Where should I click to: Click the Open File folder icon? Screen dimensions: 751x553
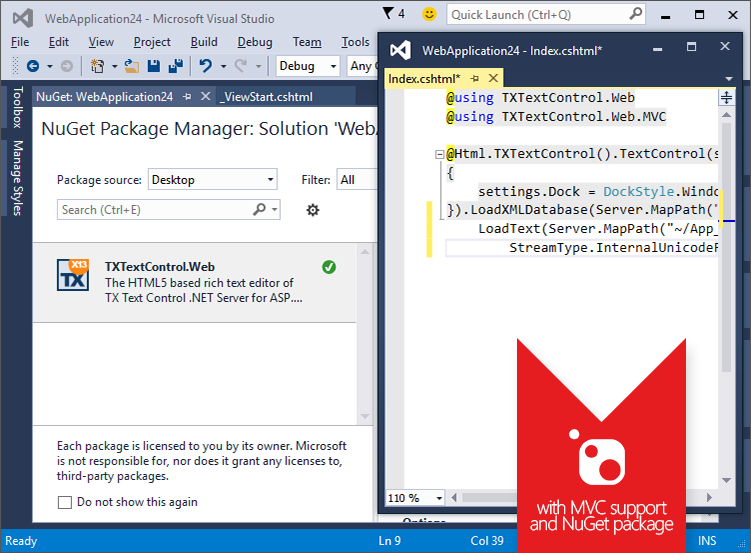[132, 66]
